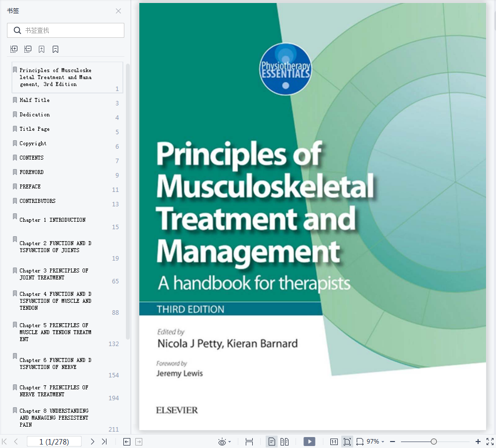Image resolution: width=496 pixels, height=448 pixels.
Task: Expand all bookmarks icon
Action: [14, 49]
